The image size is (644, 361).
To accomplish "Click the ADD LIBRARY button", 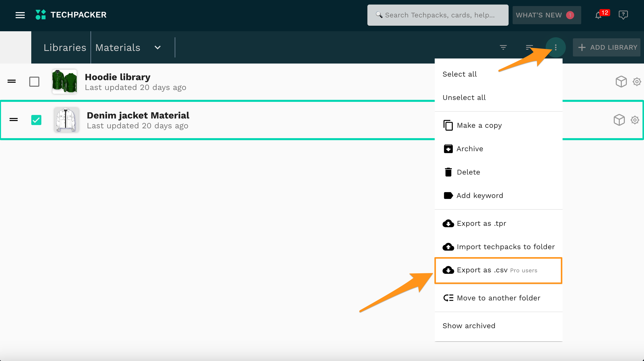I will (606, 47).
